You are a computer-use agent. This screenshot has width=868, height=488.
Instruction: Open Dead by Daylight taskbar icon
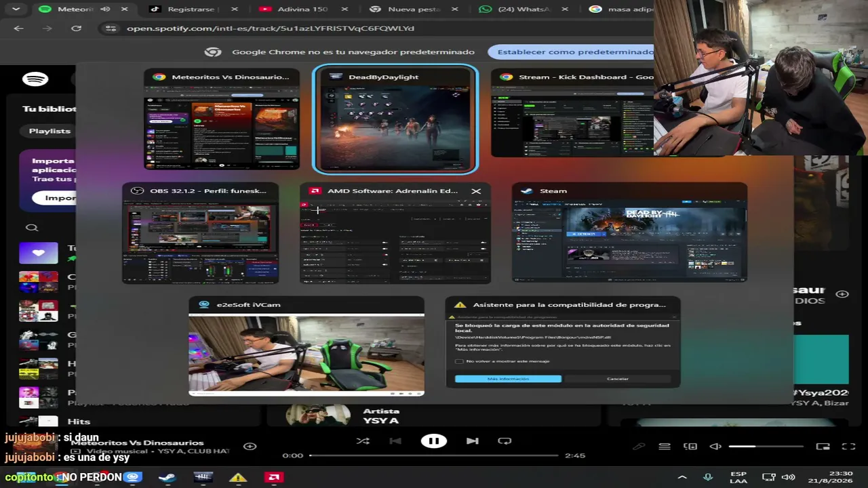pyautogui.click(x=203, y=477)
